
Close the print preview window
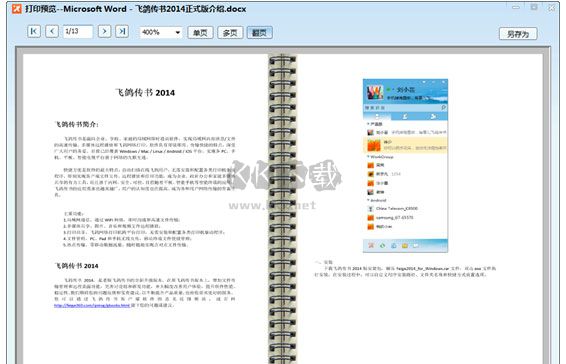551,7
